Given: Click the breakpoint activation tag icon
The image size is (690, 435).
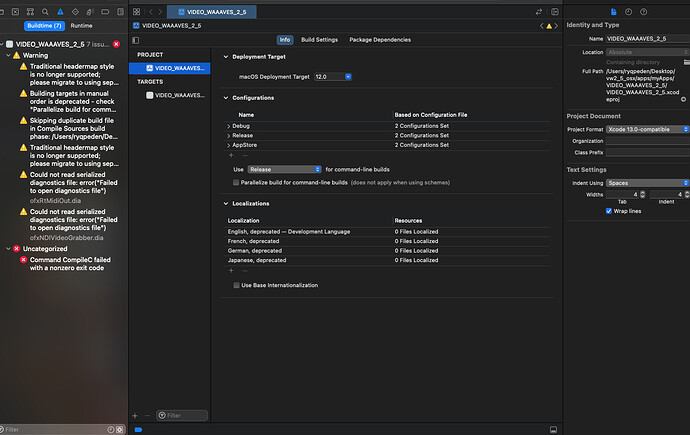Looking at the screenshot, I should click(x=139, y=430).
